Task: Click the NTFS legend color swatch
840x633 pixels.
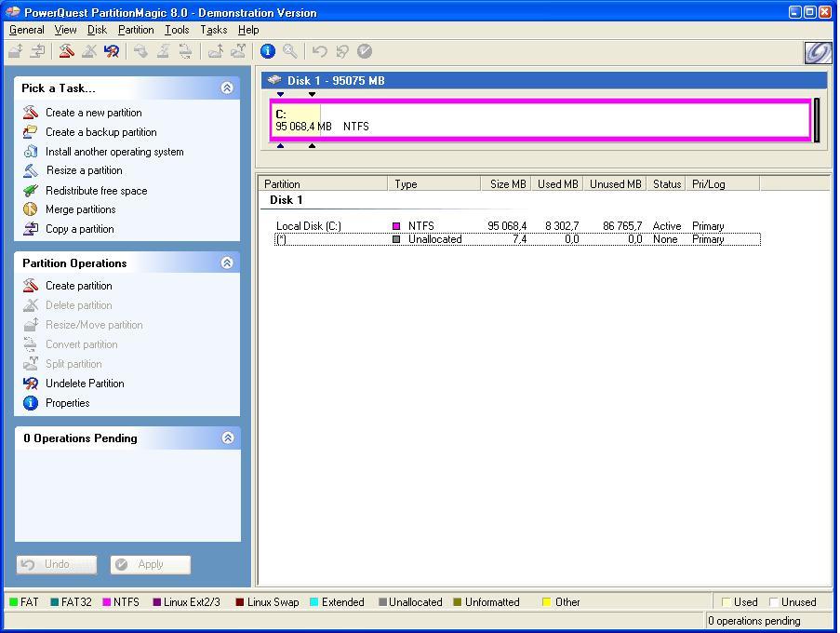Action: tap(107, 602)
